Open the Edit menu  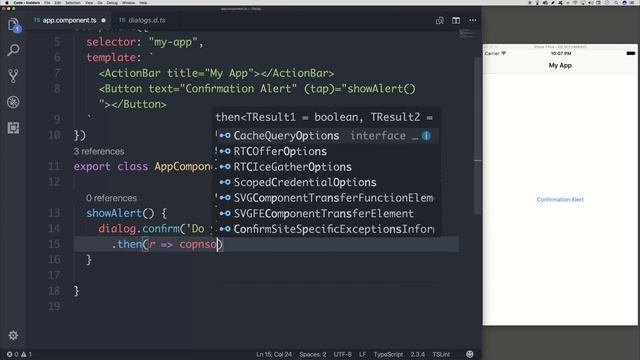point(58,2)
